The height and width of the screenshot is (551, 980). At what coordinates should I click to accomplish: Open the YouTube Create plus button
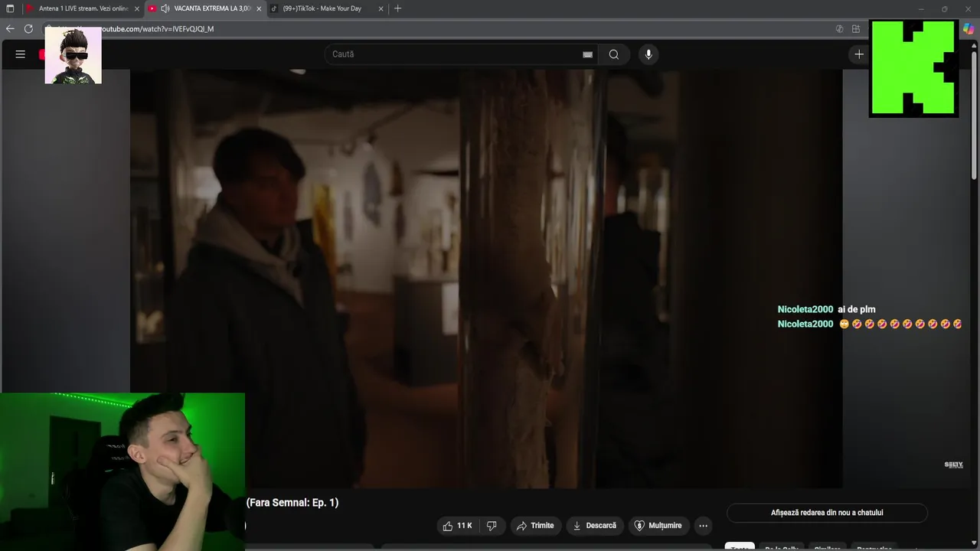point(859,54)
